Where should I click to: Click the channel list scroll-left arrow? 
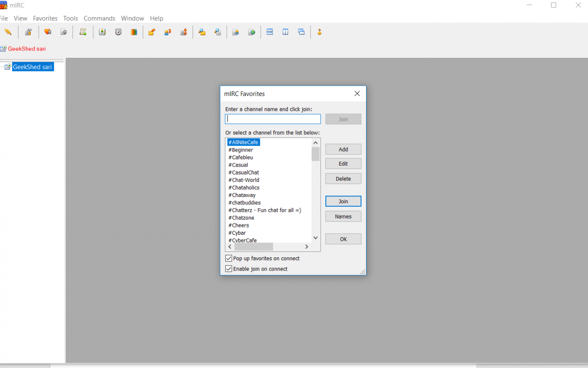tap(230, 247)
